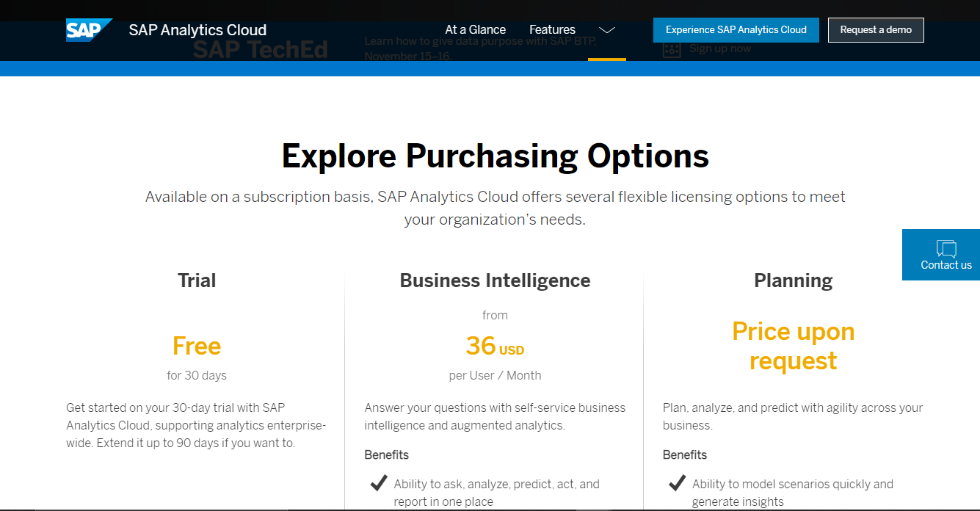This screenshot has width=980, height=511.
Task: Click the calendar icon beside Sign up now
Action: (672, 49)
